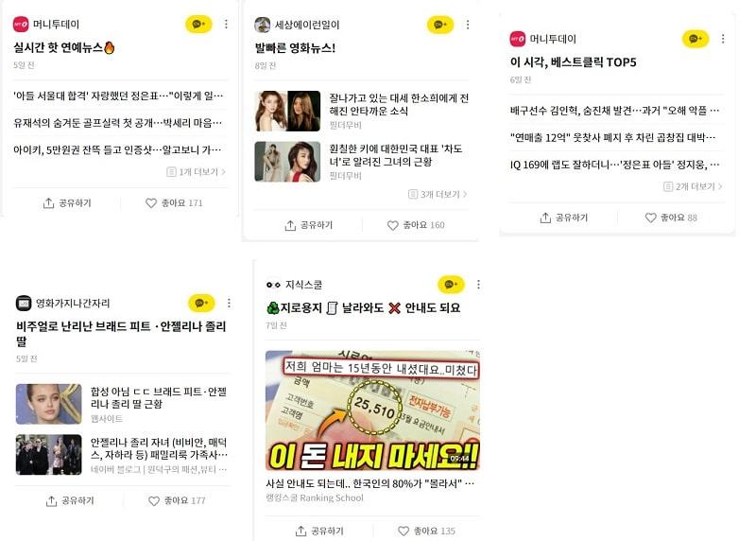756x541 pixels.
Task: Expand 2개 더보기 in 베스트클릭 TOP5 card
Action: pyautogui.click(x=693, y=186)
